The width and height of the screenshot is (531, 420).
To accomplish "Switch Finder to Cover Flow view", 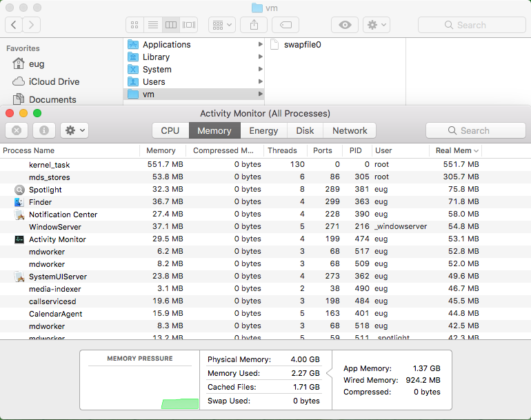I will (x=189, y=25).
